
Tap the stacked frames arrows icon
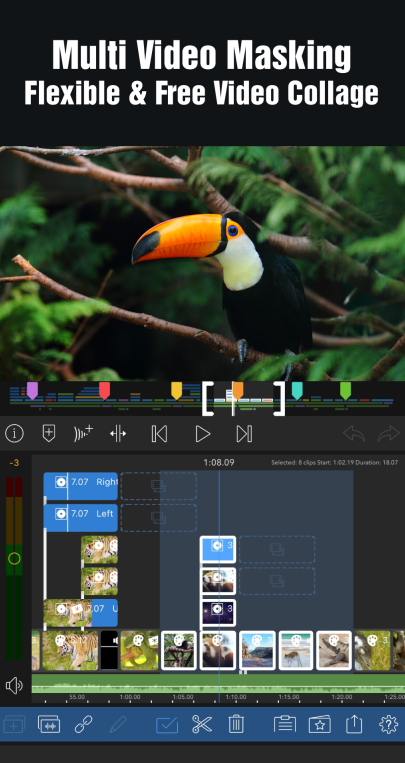point(49,724)
